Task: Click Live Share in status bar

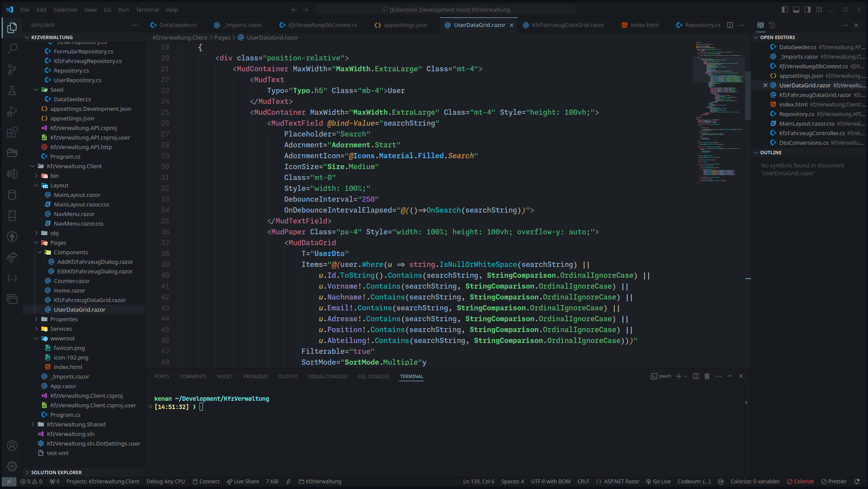Action: 243,482
